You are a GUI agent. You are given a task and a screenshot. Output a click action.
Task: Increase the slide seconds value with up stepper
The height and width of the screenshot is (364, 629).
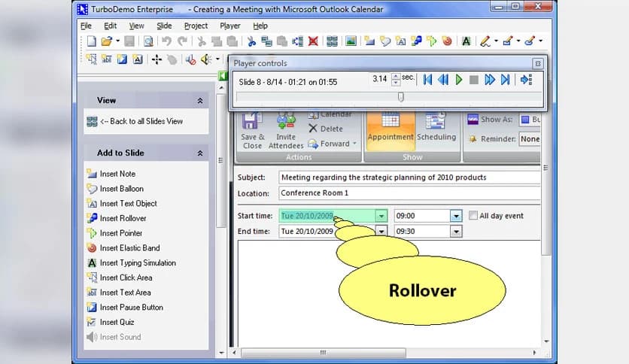(x=396, y=76)
